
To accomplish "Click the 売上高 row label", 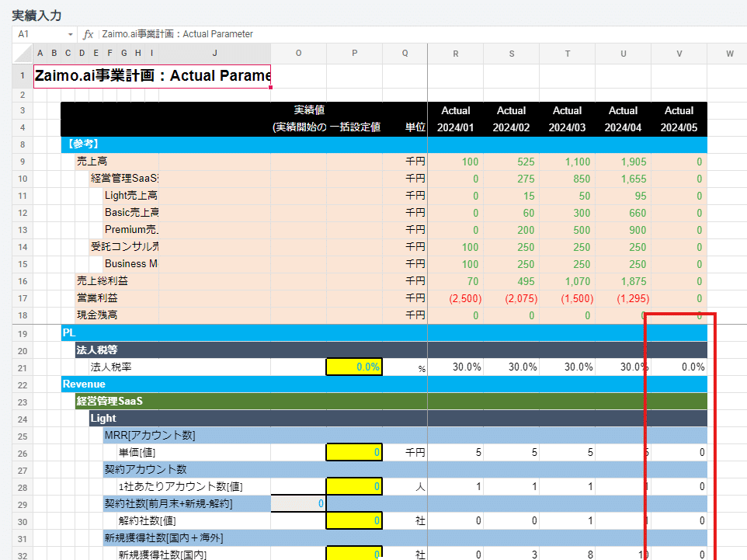I will pyautogui.click(x=92, y=162).
